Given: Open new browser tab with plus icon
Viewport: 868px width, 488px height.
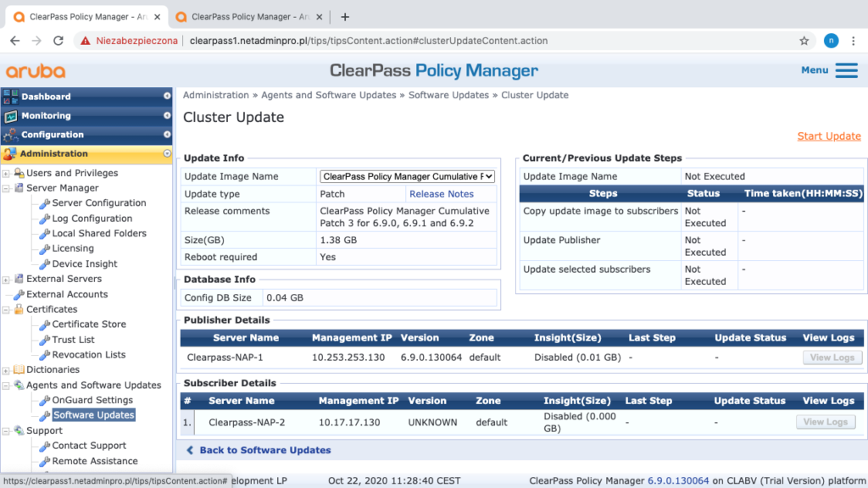Looking at the screenshot, I should click(x=345, y=17).
